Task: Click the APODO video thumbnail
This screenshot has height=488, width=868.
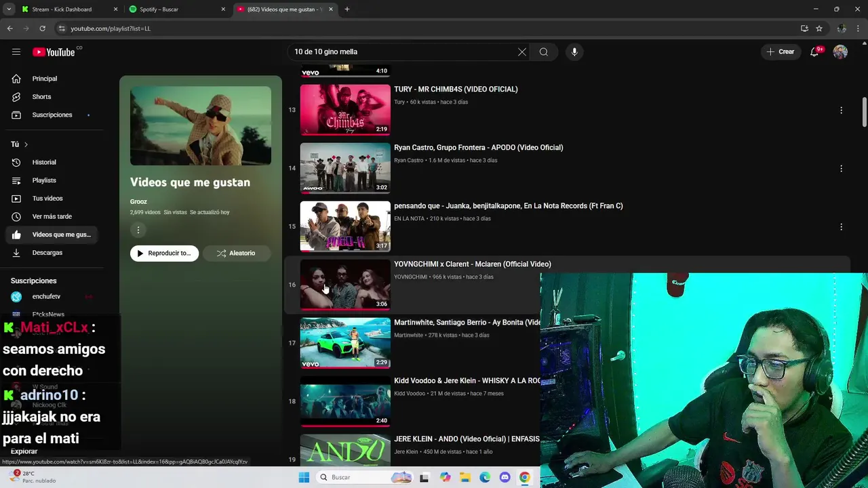Action: click(345, 168)
